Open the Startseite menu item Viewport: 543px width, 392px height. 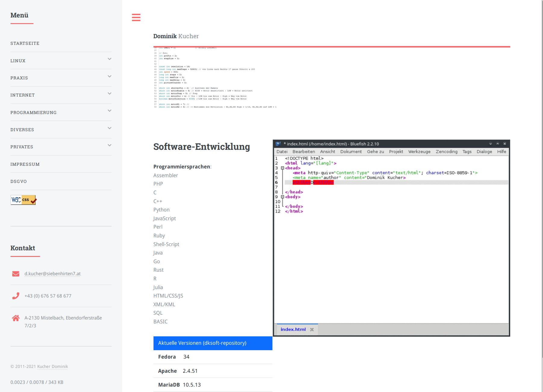coord(25,43)
